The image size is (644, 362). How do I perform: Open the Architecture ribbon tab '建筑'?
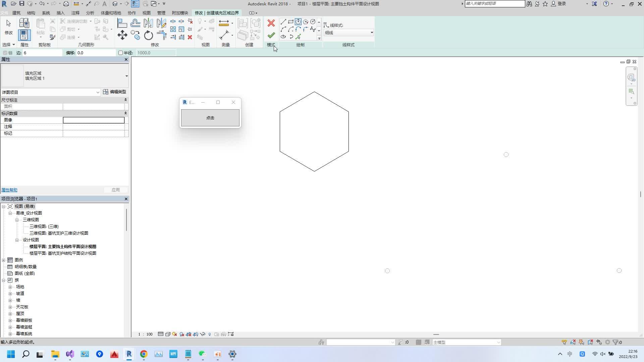pyautogui.click(x=16, y=13)
